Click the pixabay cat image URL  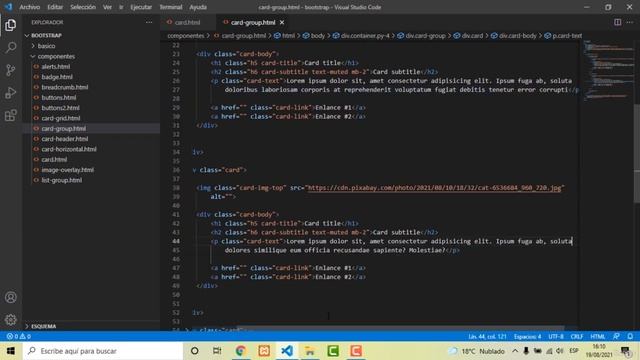(x=434, y=188)
